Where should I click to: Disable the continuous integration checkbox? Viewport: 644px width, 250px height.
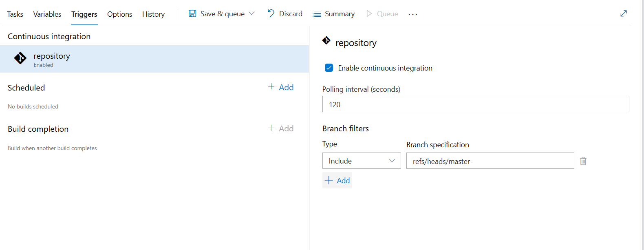pos(329,68)
